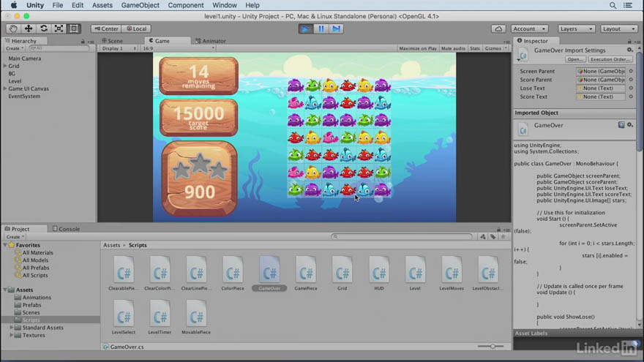Open the Apple menu
644x362 pixels.
[14, 5]
